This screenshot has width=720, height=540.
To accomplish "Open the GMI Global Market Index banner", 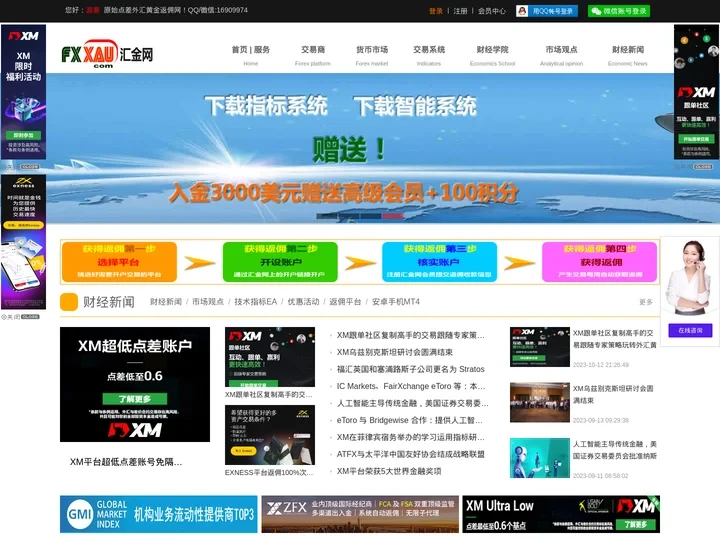I will pos(158,514).
